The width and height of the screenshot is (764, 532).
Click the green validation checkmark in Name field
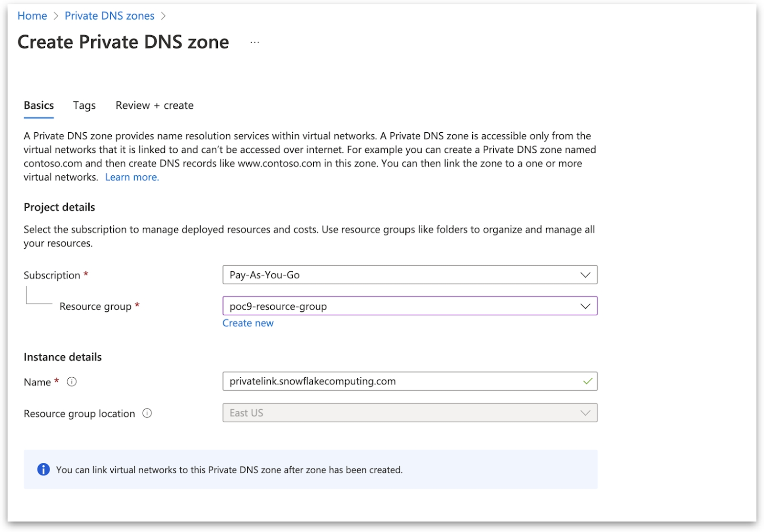(587, 381)
